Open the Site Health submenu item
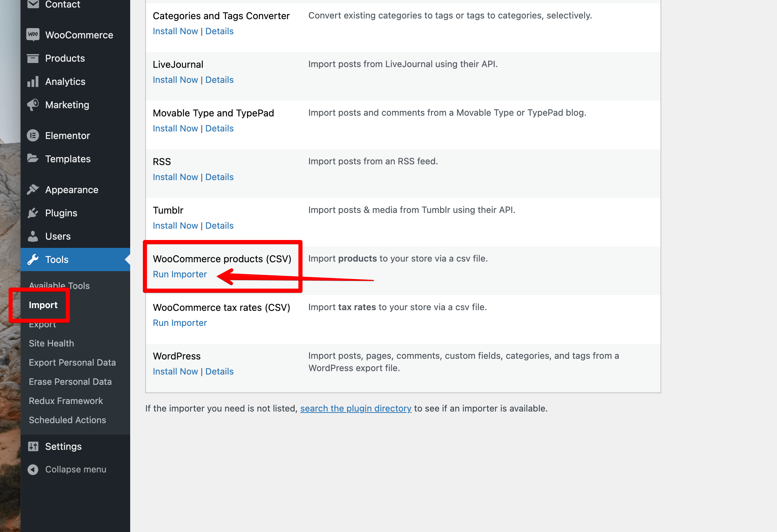 51,343
